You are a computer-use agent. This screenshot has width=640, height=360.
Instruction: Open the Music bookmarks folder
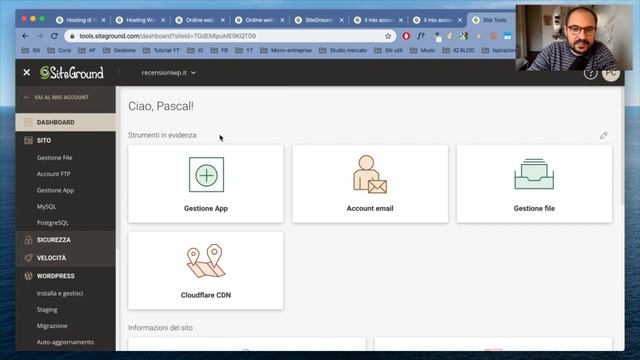[423, 50]
